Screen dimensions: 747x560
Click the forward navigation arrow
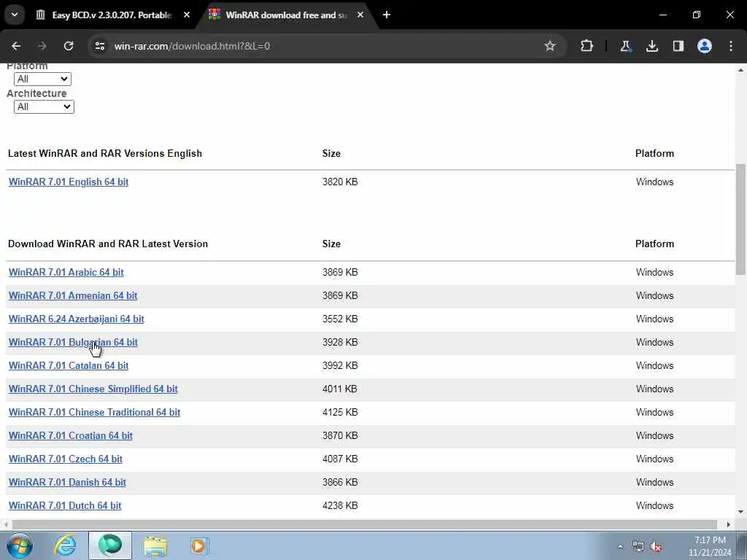coord(42,46)
